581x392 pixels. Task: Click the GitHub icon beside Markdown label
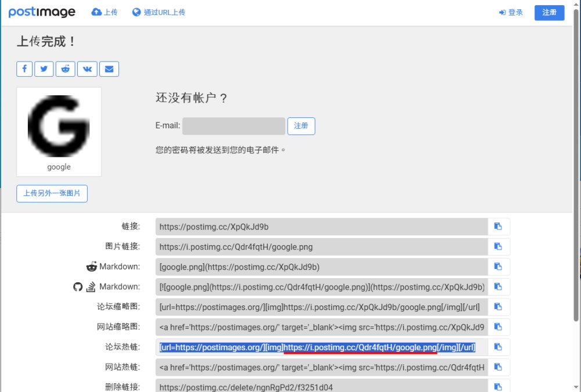[78, 287]
